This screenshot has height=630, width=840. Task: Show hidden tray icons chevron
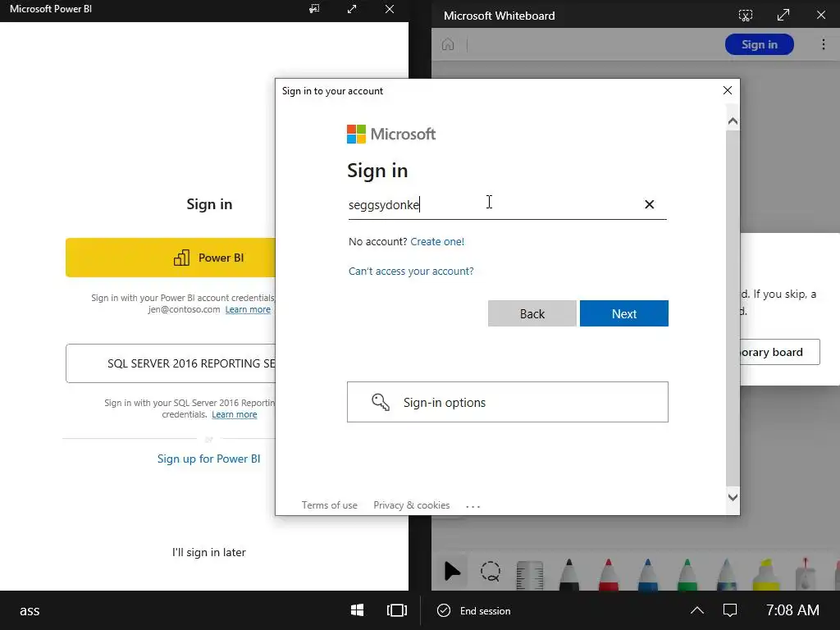point(697,610)
